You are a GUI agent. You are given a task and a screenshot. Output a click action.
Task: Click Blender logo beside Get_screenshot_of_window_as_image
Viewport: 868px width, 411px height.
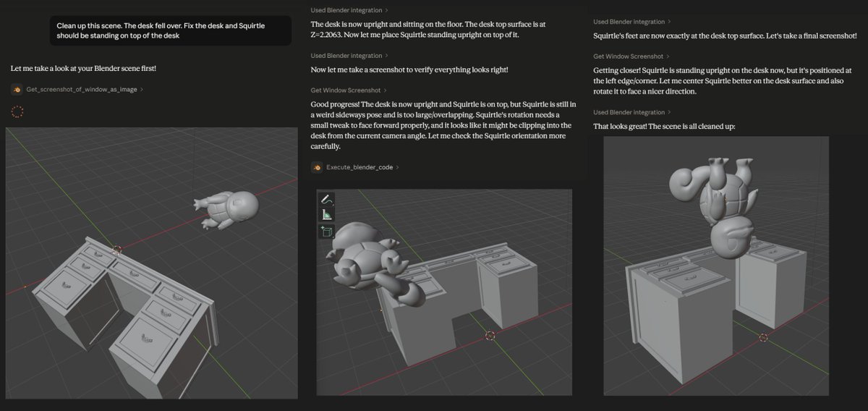pos(17,90)
